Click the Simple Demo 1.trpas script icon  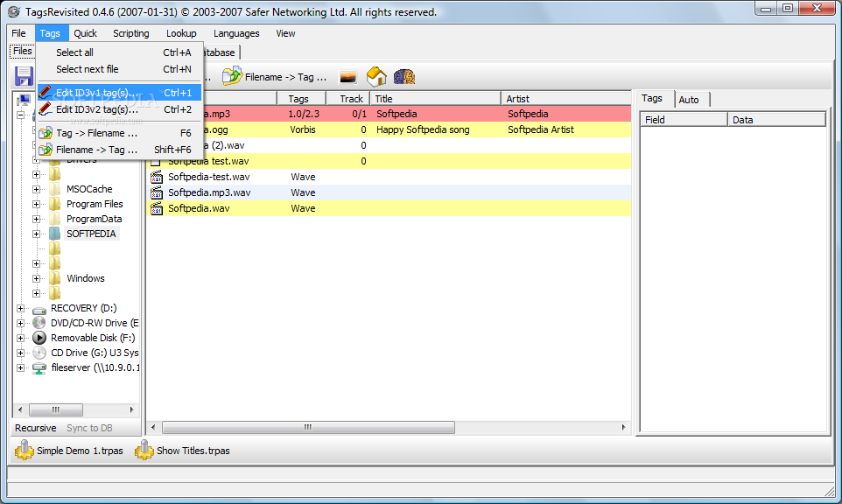25,450
